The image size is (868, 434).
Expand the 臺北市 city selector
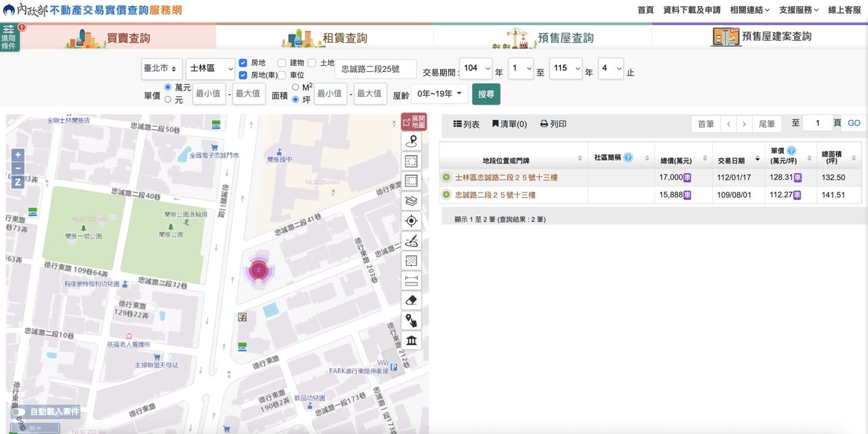161,68
